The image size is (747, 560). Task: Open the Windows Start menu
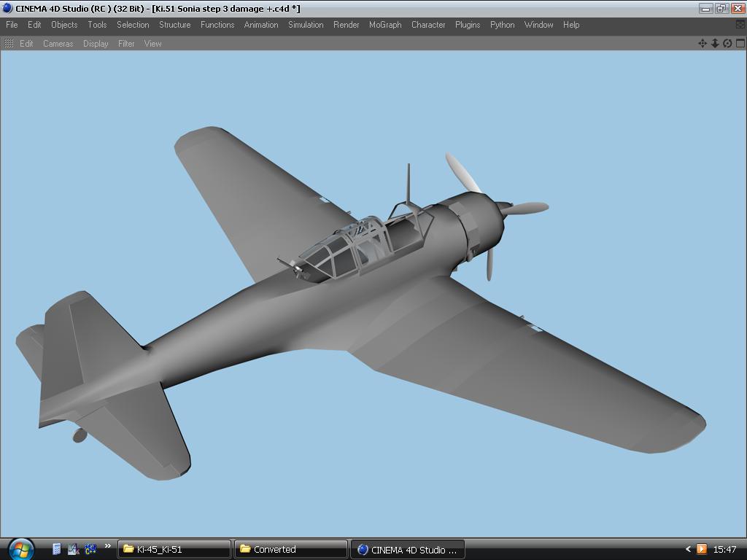(x=20, y=548)
